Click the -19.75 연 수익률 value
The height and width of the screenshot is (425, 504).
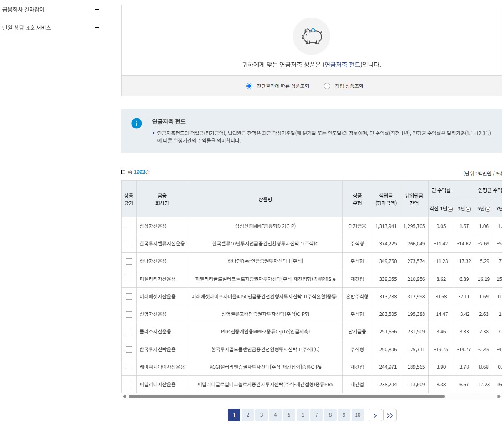tap(441, 349)
